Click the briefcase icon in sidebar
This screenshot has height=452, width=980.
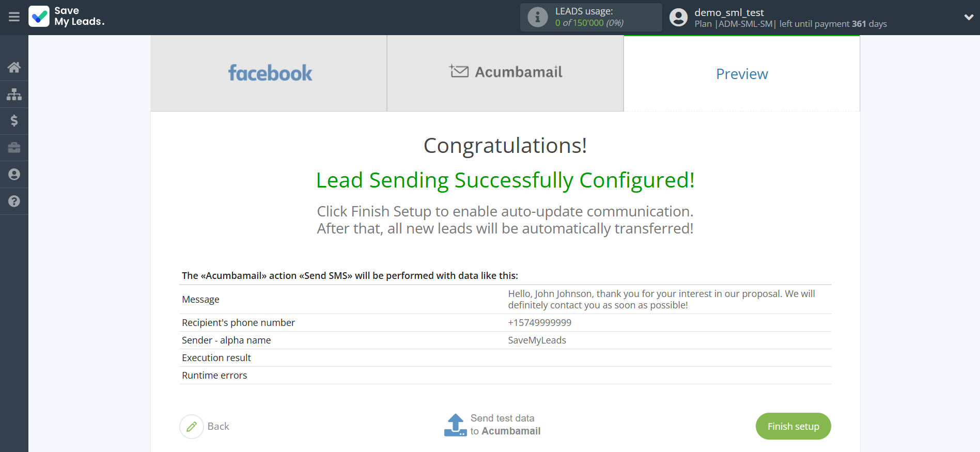click(14, 148)
